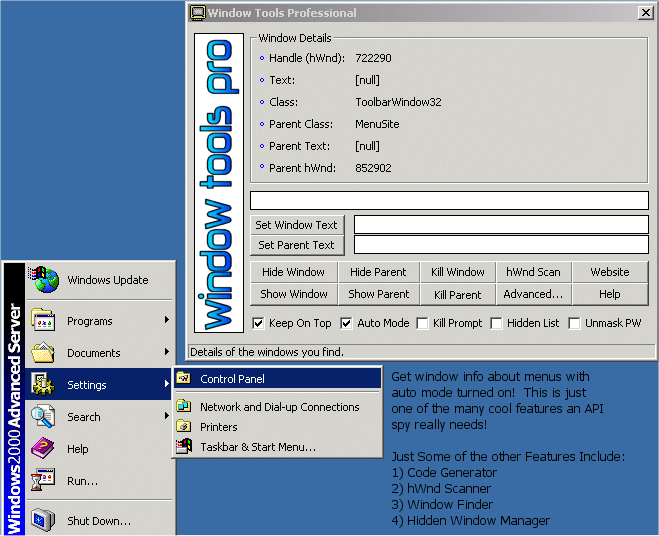Click the Programs folder icon

pyautogui.click(x=44, y=321)
